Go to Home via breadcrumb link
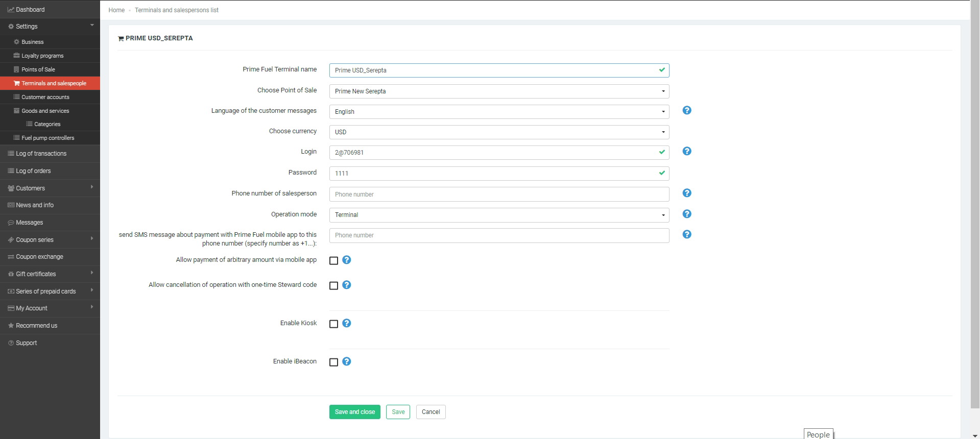The height and width of the screenshot is (439, 980). click(x=116, y=10)
